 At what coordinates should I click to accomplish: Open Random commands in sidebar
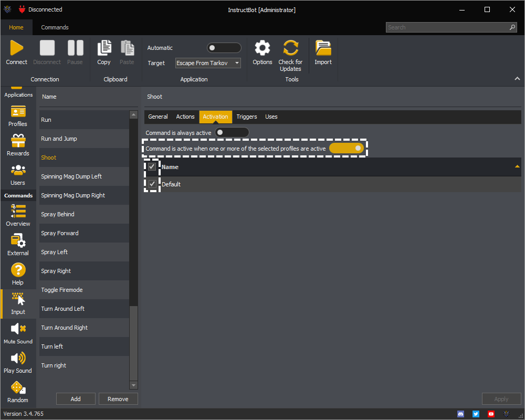click(x=18, y=392)
